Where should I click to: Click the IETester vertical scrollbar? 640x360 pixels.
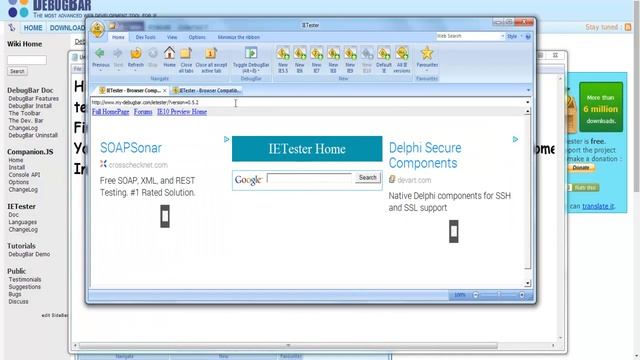click(x=527, y=196)
